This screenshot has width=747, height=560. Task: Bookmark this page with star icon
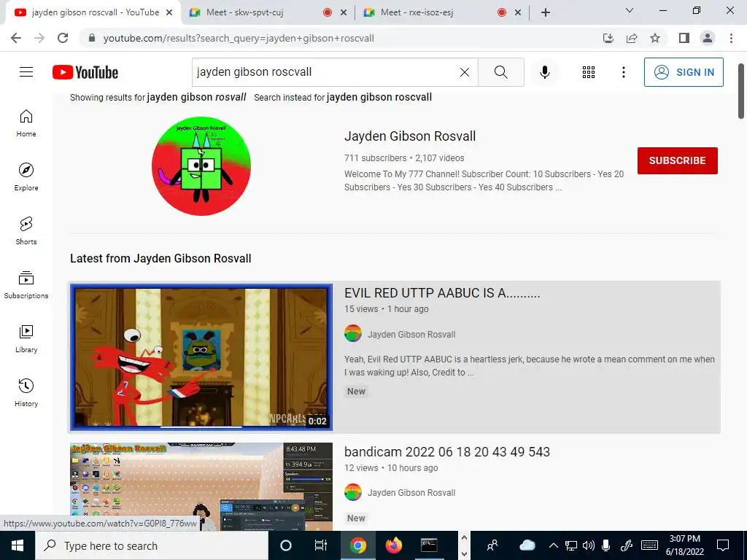coord(655,38)
